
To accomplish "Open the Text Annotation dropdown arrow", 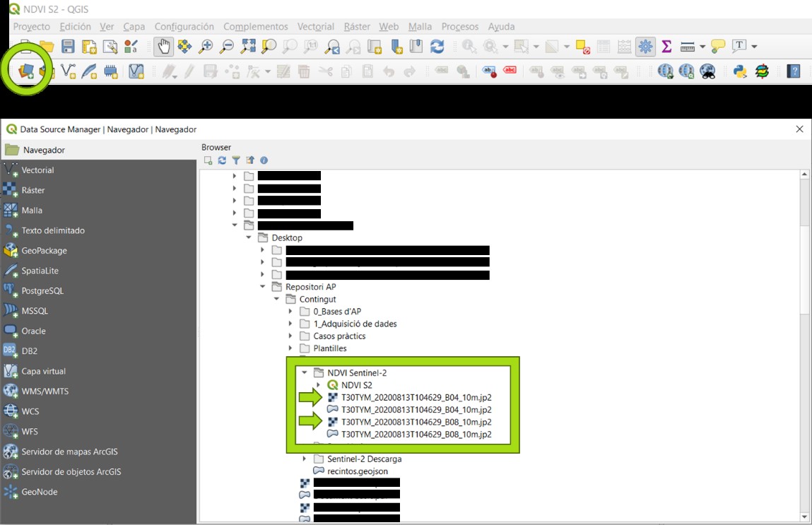I will coord(754,47).
